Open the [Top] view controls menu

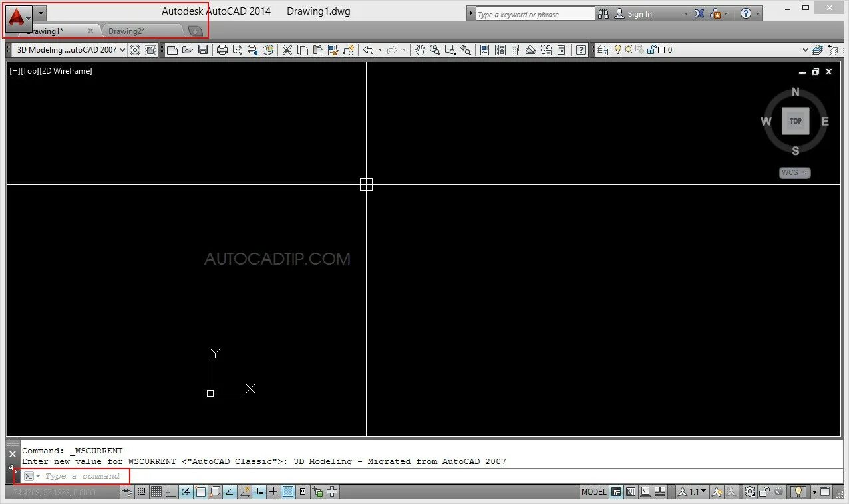(30, 71)
